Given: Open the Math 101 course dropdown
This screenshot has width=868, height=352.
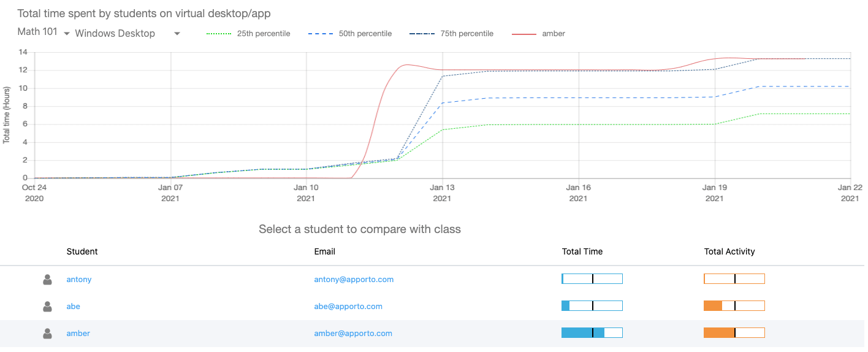Looking at the screenshot, I should tap(44, 33).
